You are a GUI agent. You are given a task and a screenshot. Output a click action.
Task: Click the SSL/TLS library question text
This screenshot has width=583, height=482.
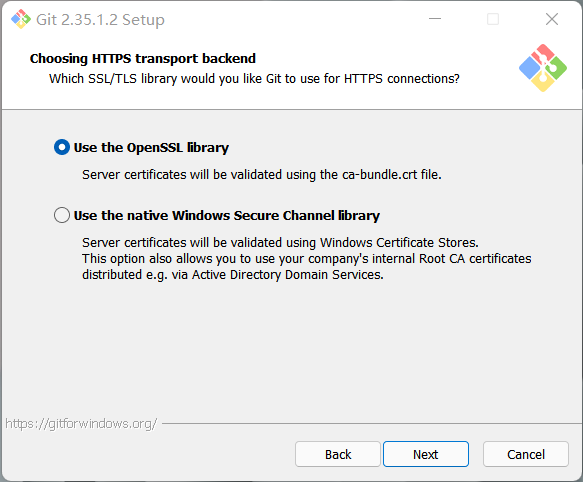point(254,79)
